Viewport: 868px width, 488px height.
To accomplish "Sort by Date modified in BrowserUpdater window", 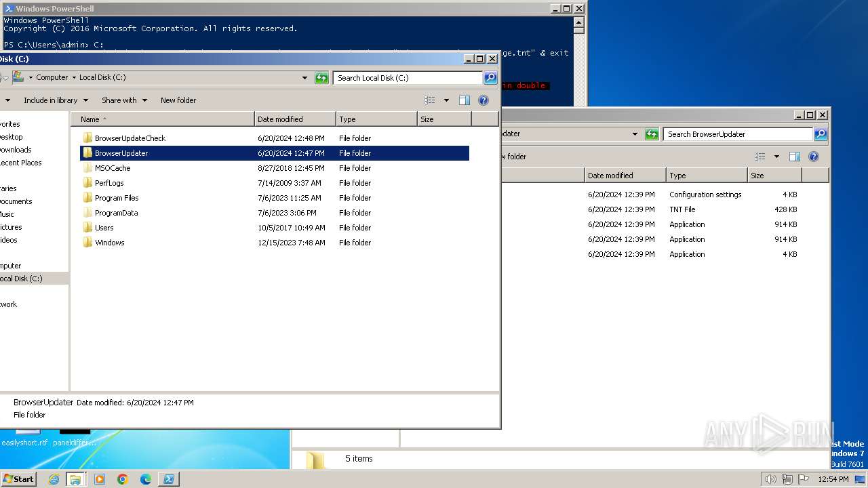I will point(625,176).
